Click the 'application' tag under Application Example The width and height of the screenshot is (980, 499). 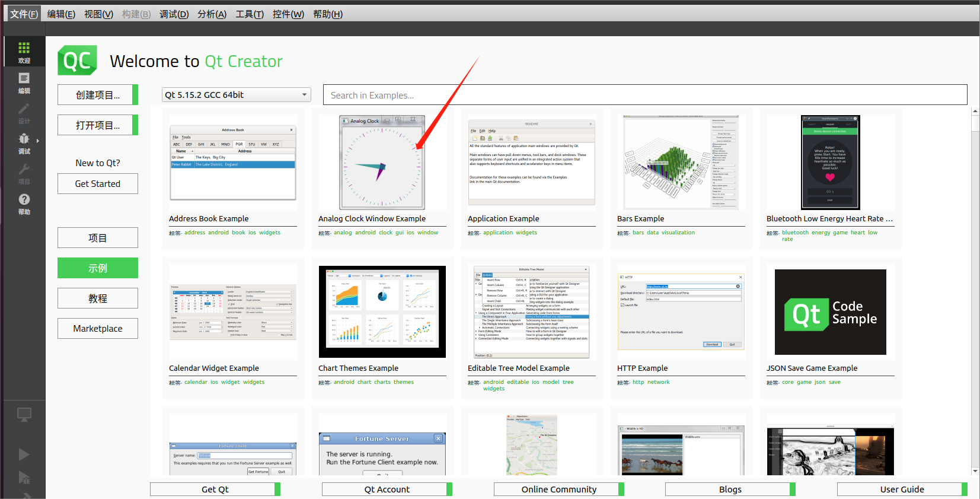pyautogui.click(x=498, y=233)
